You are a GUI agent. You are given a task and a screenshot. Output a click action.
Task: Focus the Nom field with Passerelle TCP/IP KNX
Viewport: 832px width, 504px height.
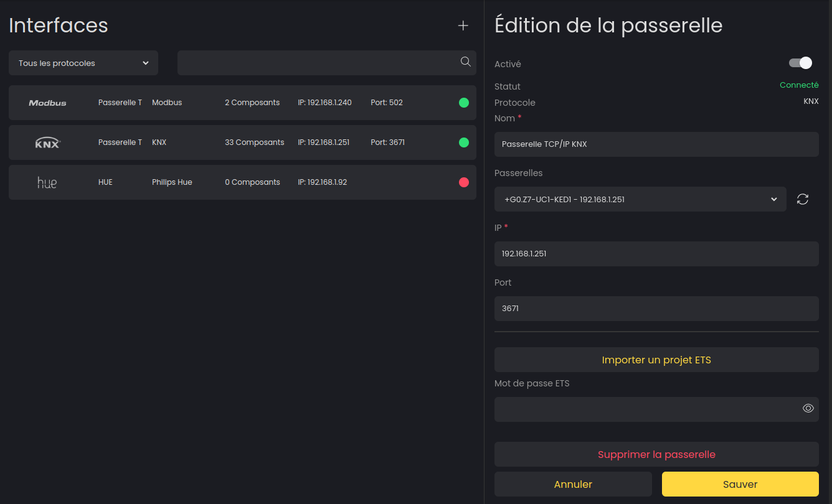click(x=656, y=144)
